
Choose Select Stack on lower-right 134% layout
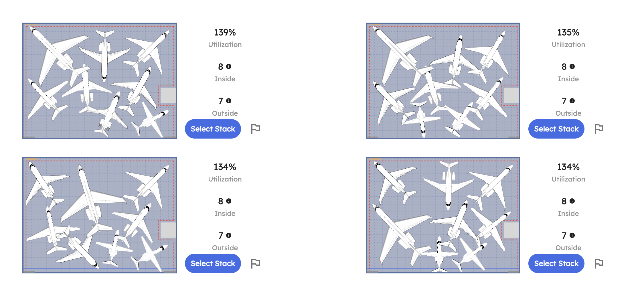click(556, 263)
